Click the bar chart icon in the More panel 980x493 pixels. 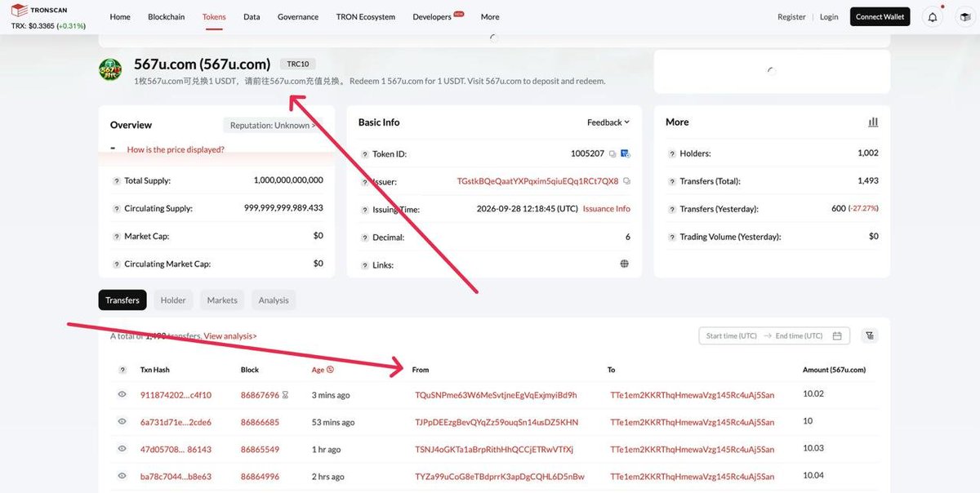tap(873, 122)
